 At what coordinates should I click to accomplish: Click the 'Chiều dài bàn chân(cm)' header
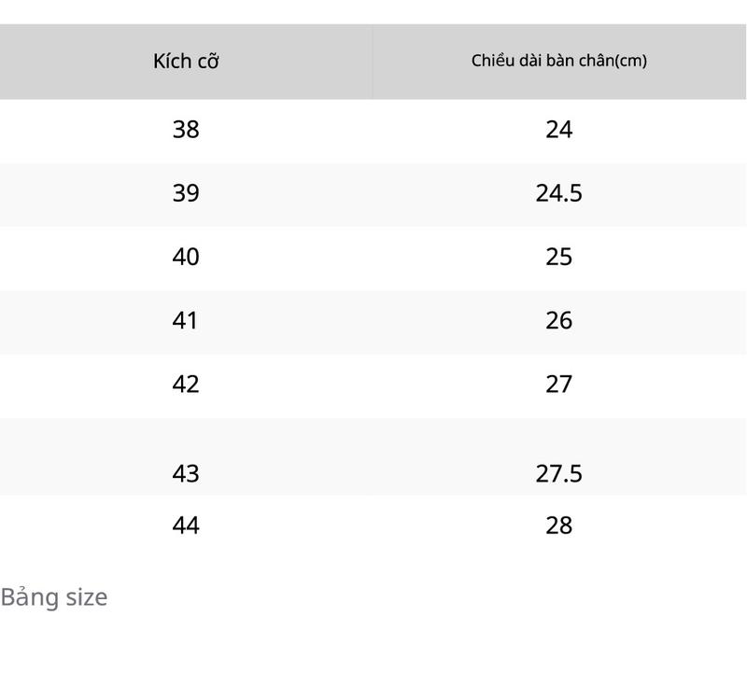coord(558,61)
